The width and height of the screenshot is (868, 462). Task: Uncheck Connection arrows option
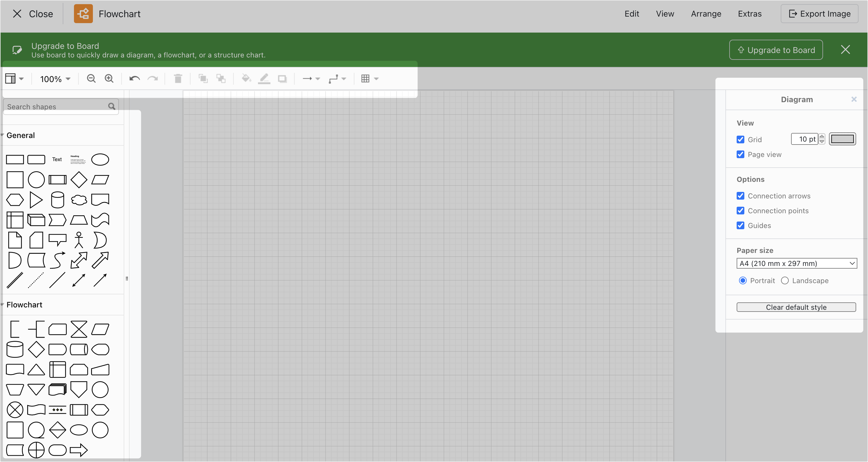click(740, 195)
